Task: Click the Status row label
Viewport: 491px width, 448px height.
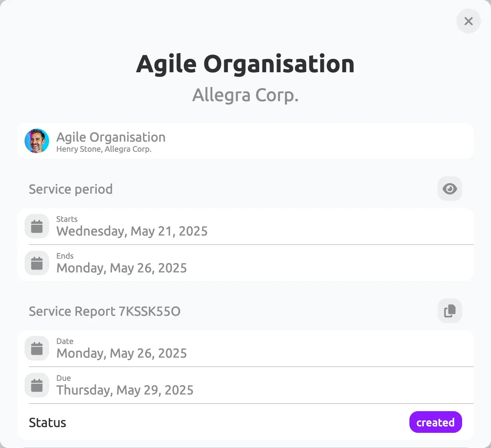Action: pos(48,422)
